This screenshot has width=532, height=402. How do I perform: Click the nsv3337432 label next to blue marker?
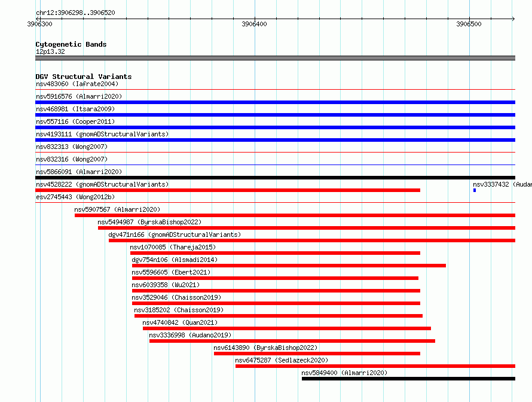click(502, 184)
